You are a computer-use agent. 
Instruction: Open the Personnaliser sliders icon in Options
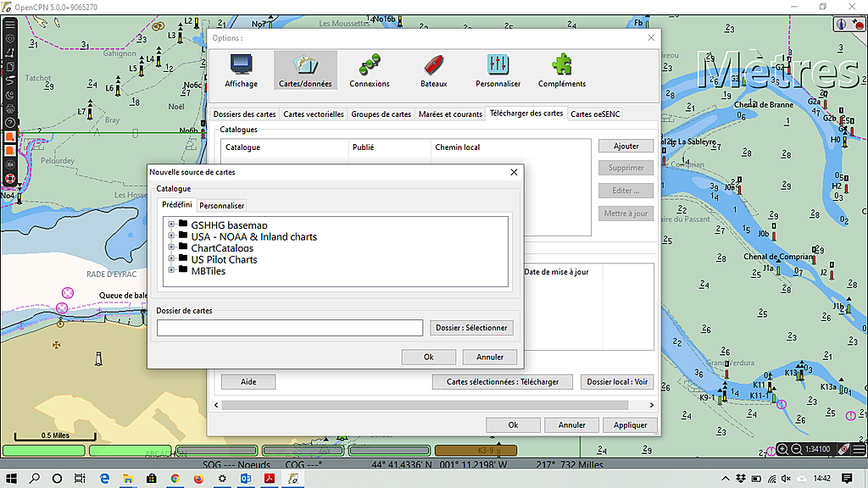tap(498, 70)
